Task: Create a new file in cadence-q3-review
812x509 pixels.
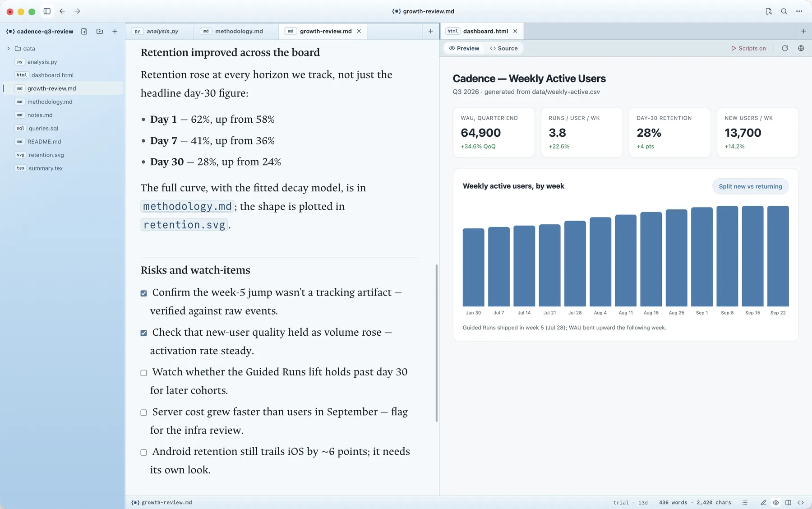Action: (84, 31)
